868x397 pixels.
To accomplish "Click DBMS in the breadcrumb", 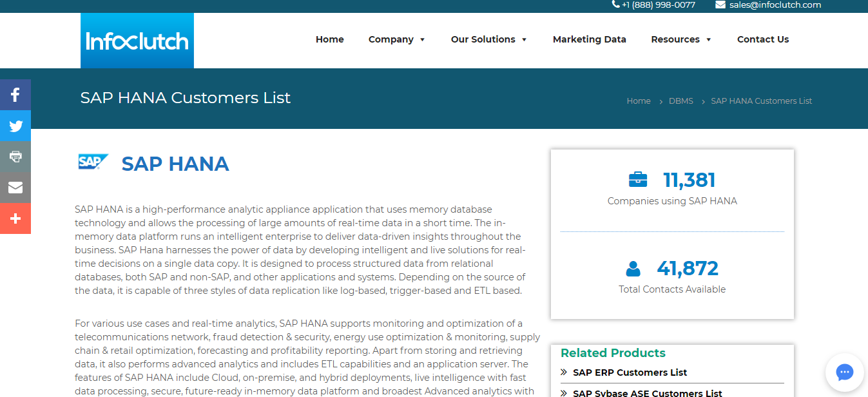I will pos(681,101).
